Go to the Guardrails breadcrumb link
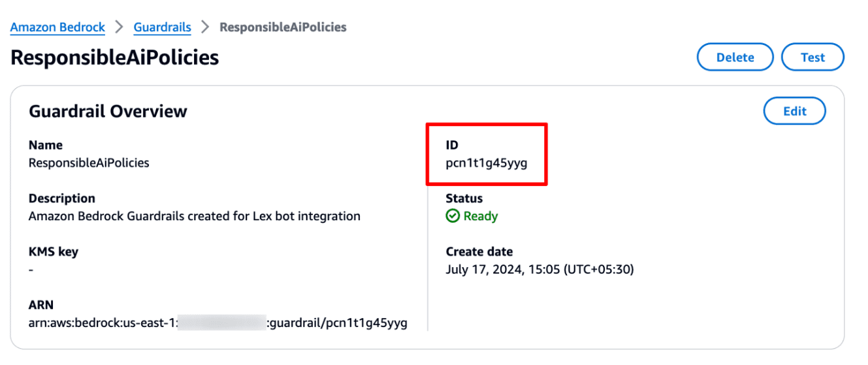The width and height of the screenshot is (868, 365). point(162,27)
